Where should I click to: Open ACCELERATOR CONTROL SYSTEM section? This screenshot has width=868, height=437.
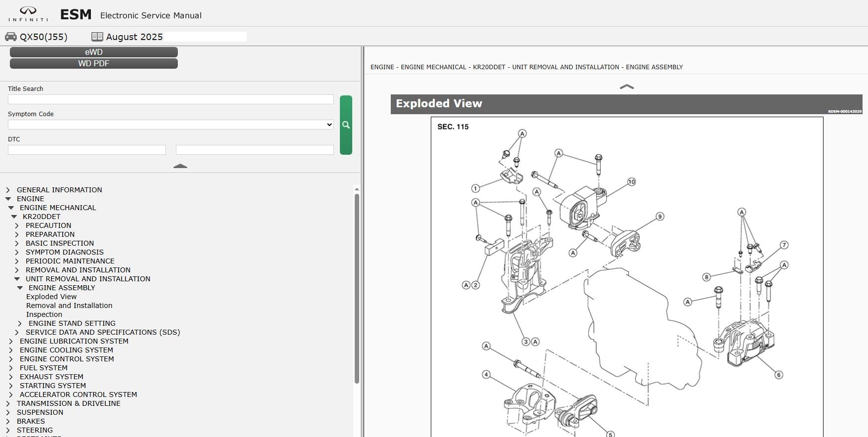click(79, 394)
